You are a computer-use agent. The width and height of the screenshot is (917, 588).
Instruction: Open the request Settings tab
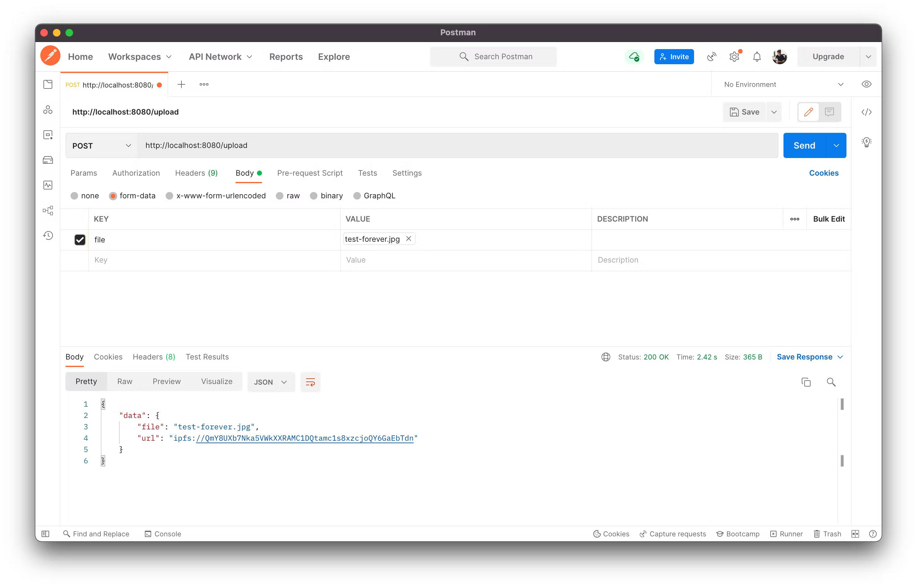pos(407,173)
